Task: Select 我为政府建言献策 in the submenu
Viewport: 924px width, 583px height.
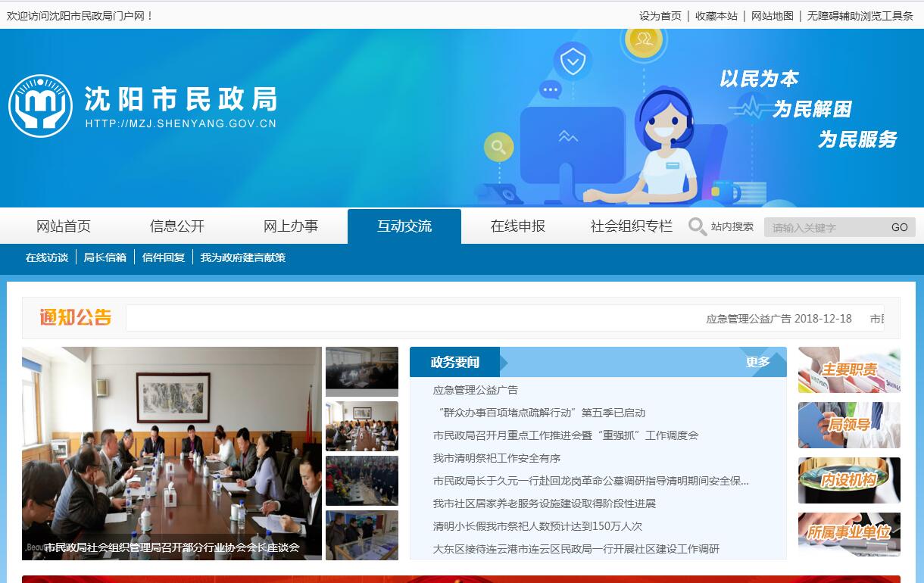Action: (242, 257)
